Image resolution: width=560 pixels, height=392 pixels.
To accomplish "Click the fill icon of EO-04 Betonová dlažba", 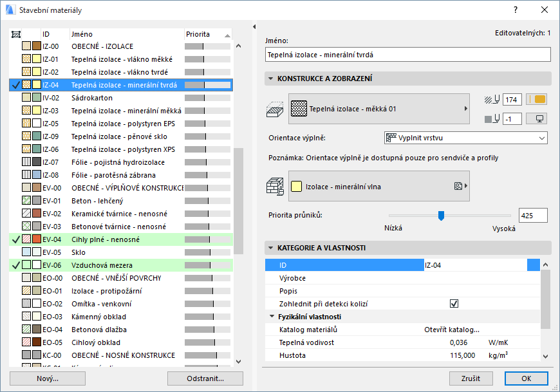I will [26, 329].
